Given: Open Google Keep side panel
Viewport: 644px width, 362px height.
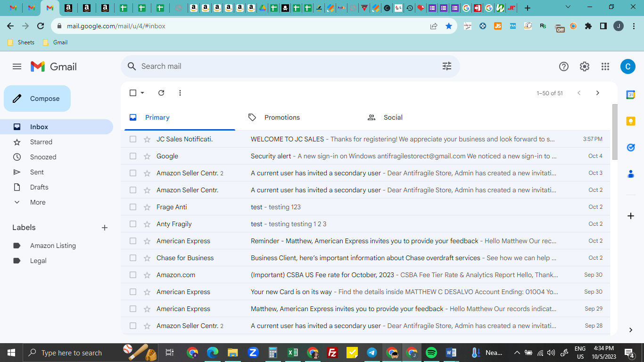Looking at the screenshot, I should pos(631,121).
